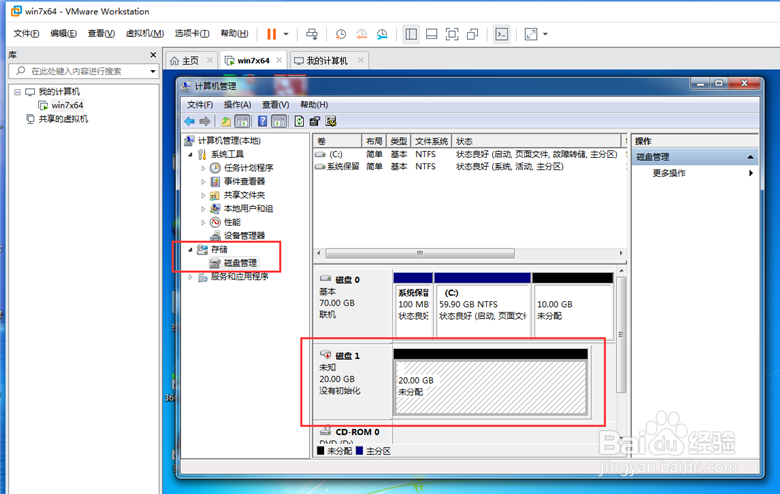This screenshot has width=780, height=494.
Task: Select 10.00 GB 未分配 space on 磁盘 0
Action: coord(573,310)
